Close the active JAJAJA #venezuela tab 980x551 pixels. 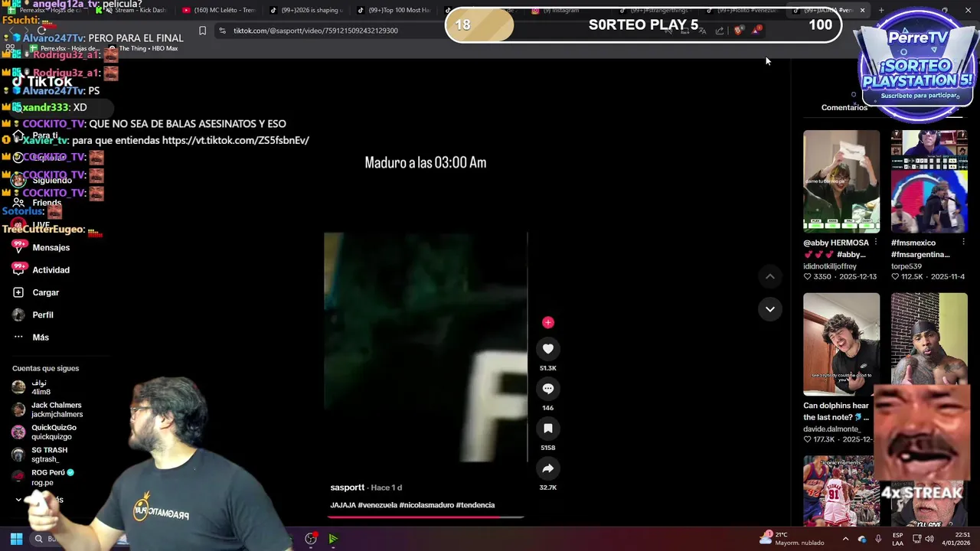click(x=862, y=10)
